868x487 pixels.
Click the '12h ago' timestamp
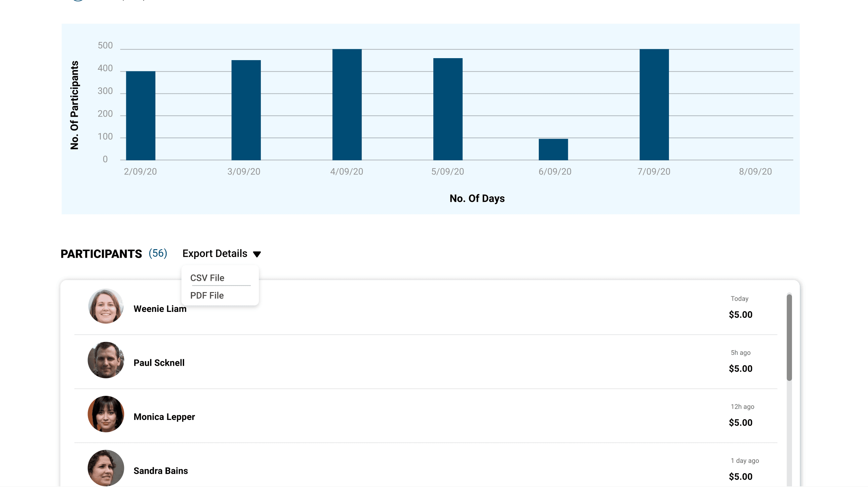coord(743,407)
